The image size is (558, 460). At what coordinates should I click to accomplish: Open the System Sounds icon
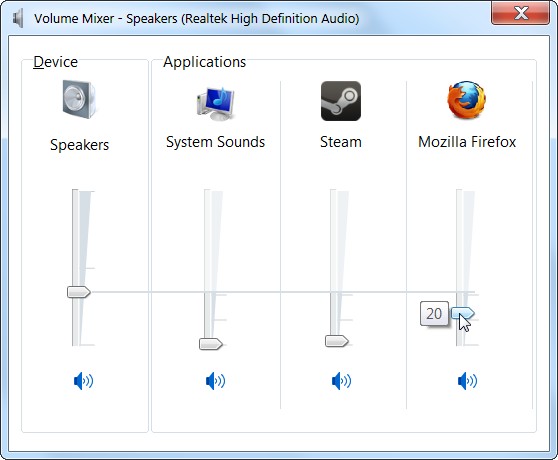pyautogui.click(x=216, y=103)
